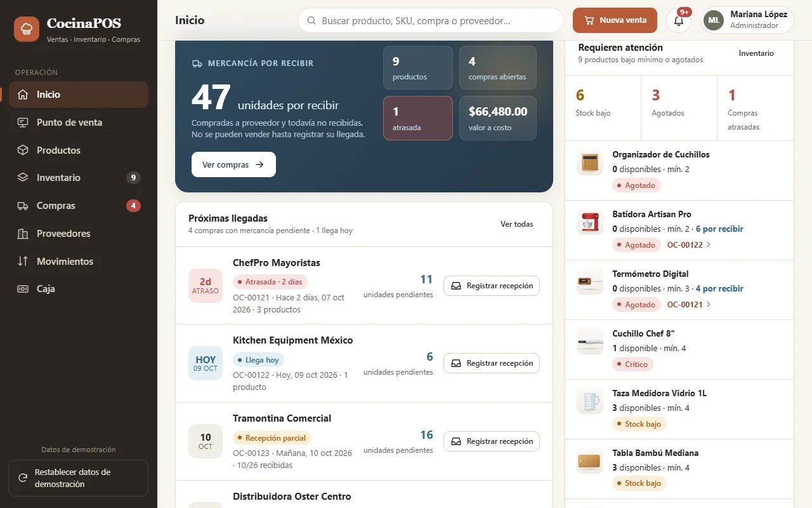This screenshot has height=508, width=812.
Task: Register reception for ChefPro Mayoristas
Action: coord(492,286)
